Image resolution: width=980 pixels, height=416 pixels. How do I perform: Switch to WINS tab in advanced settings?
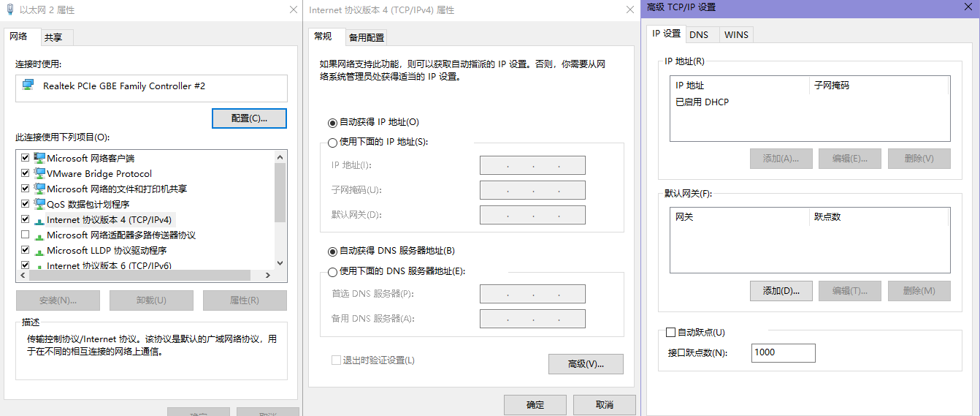736,34
